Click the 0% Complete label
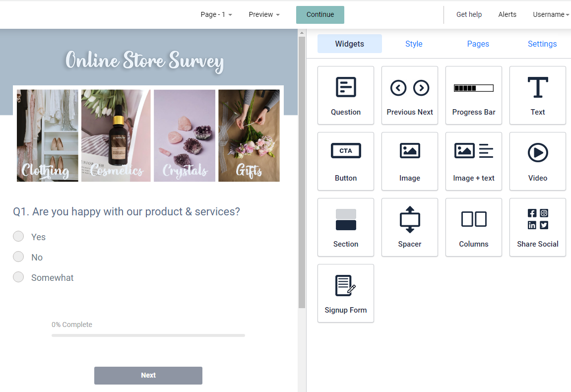Viewport: 571px width, 392px height. pyautogui.click(x=72, y=325)
